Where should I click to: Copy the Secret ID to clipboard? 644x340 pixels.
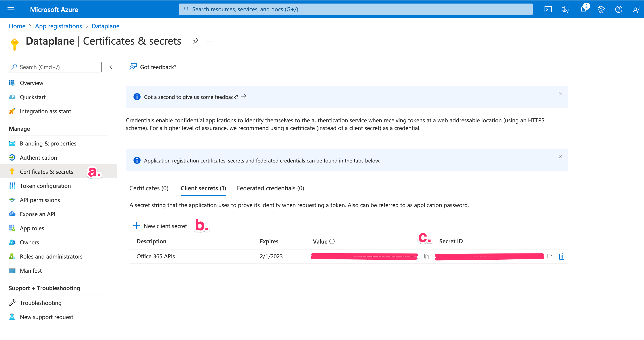[550, 257]
